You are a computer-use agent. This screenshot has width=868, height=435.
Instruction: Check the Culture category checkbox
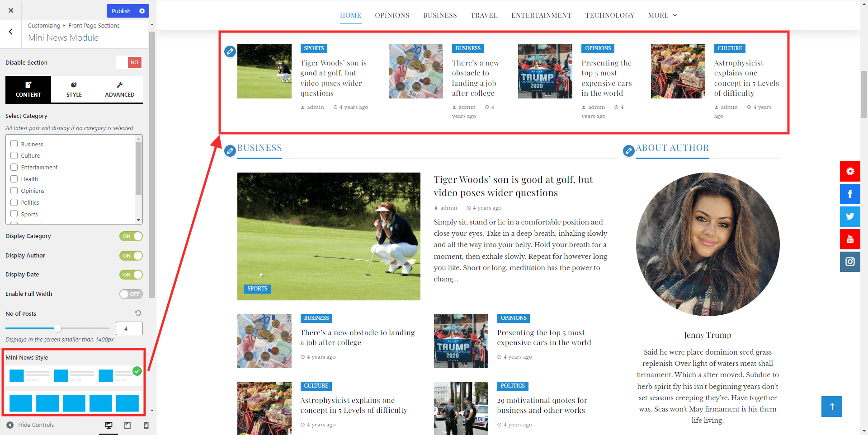pyautogui.click(x=14, y=155)
